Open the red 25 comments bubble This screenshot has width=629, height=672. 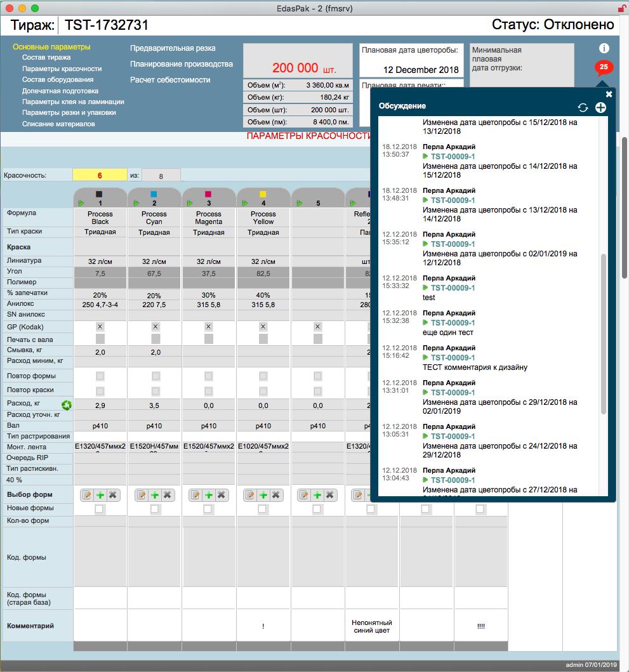tap(604, 67)
